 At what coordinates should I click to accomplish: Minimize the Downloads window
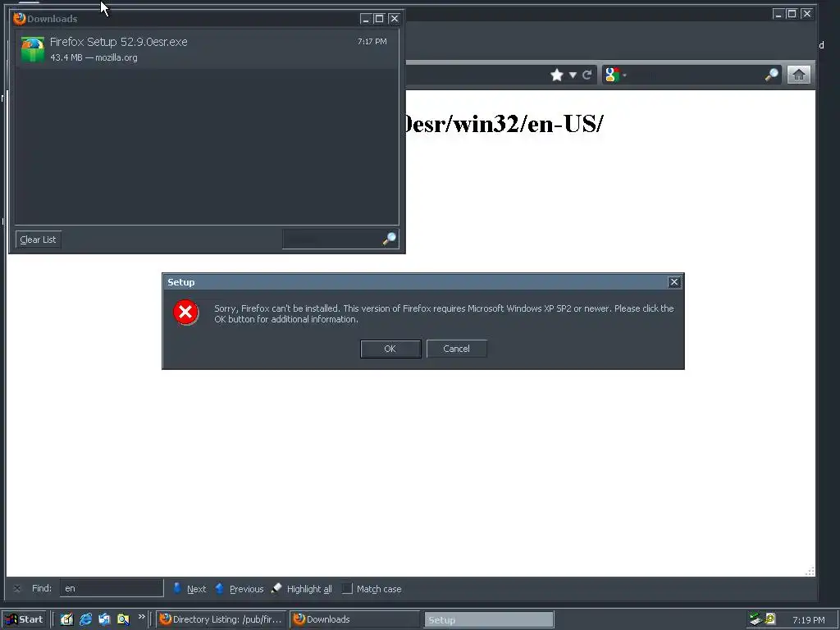(x=366, y=19)
